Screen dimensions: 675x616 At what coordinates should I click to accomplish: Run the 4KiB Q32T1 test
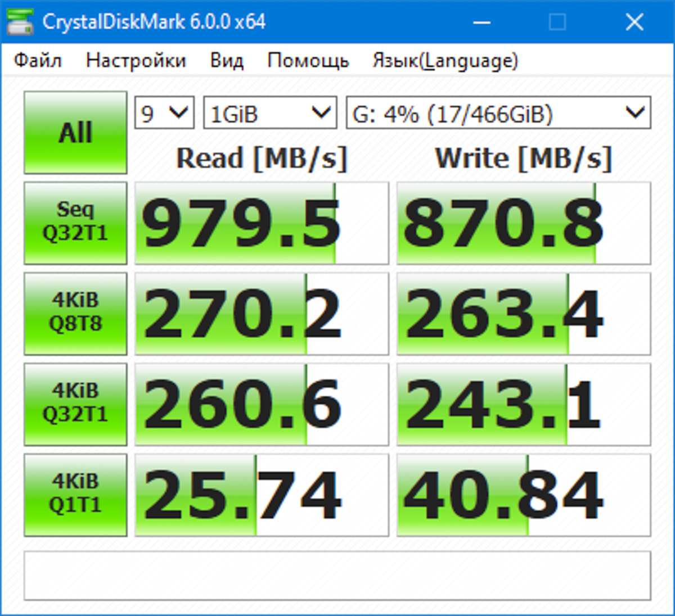pyautogui.click(x=75, y=404)
